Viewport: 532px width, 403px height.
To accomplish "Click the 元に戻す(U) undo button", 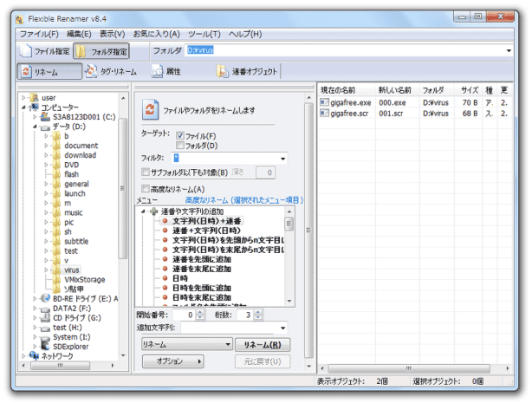I will click(263, 361).
